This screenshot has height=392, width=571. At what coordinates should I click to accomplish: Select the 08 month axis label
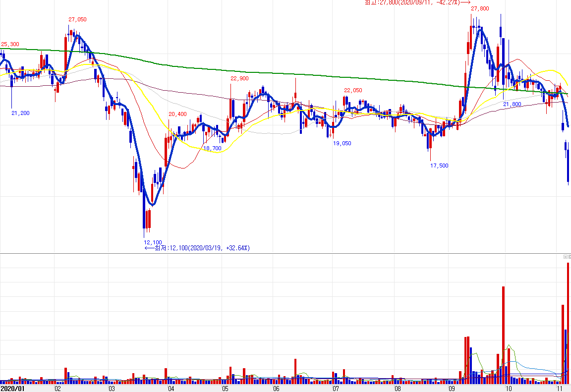point(398,389)
